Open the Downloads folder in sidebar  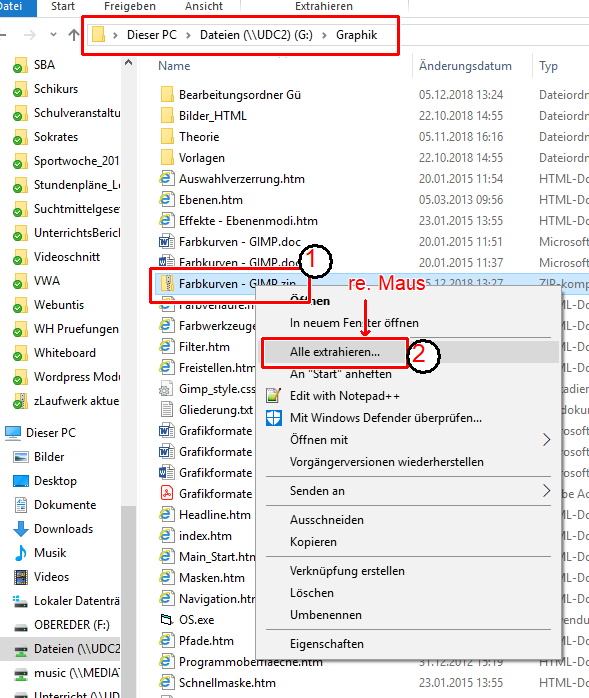tap(64, 528)
